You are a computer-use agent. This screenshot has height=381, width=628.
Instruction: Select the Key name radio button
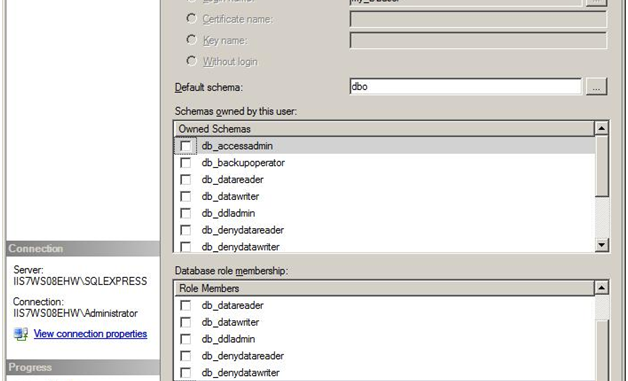pos(191,40)
